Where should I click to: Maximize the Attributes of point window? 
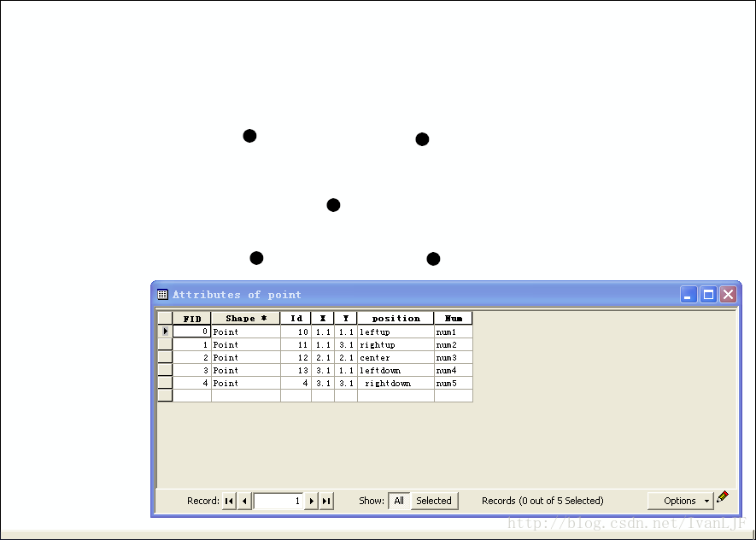[708, 294]
